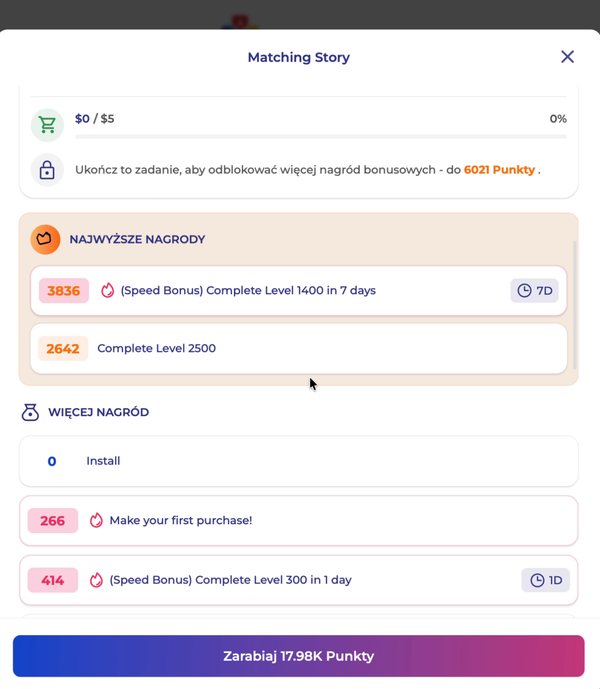600x689 pixels.
Task: Click the flame icon on Level 300 reward
Action: [96, 580]
